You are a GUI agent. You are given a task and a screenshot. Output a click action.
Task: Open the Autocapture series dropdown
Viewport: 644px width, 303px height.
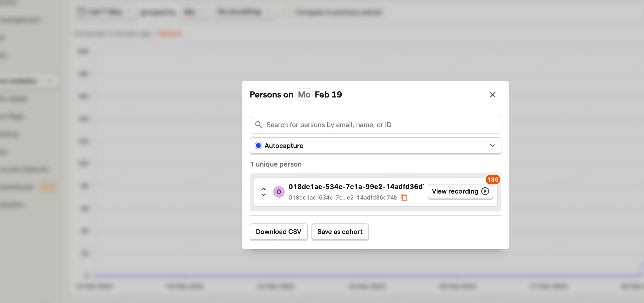pos(375,146)
